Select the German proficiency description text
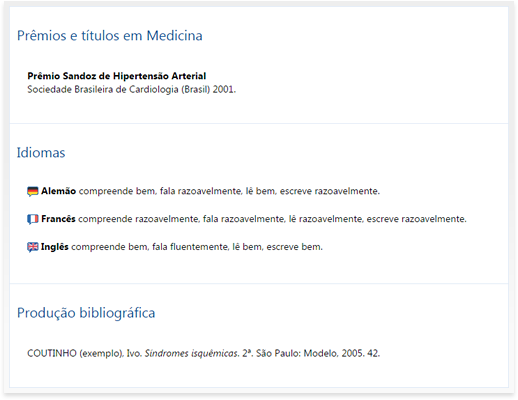Viewport: 518px width, 400px height. [x=229, y=191]
